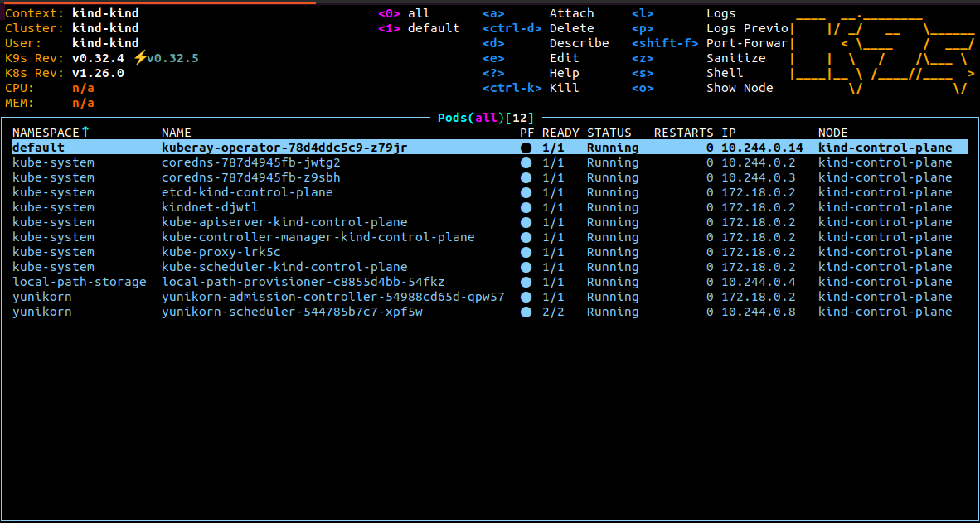Select the kube-apiserver-kind-control-plane pod row
The width and height of the screenshot is (980, 523).
(x=284, y=222)
